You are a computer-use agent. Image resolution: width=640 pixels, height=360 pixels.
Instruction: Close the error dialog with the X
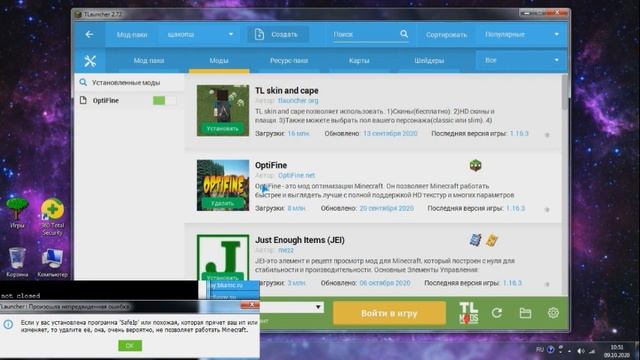point(251,305)
